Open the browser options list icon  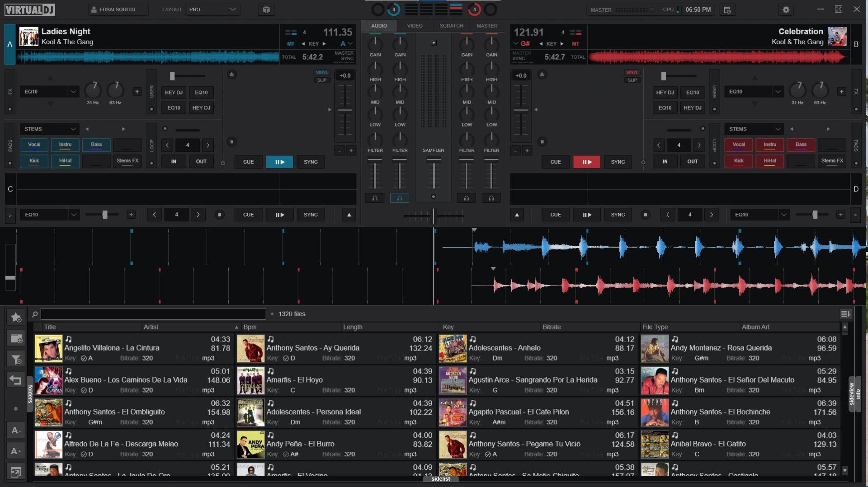845,314
